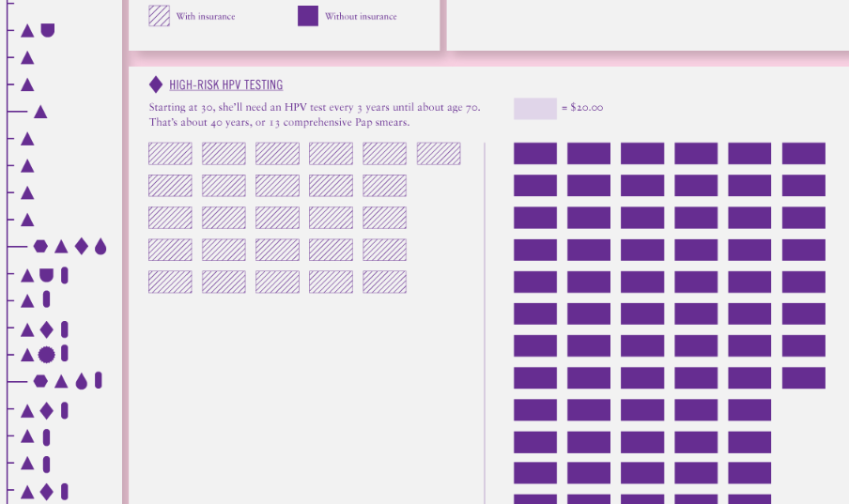Click the starburst icon on the timeline
The image size is (849, 504).
(46, 354)
